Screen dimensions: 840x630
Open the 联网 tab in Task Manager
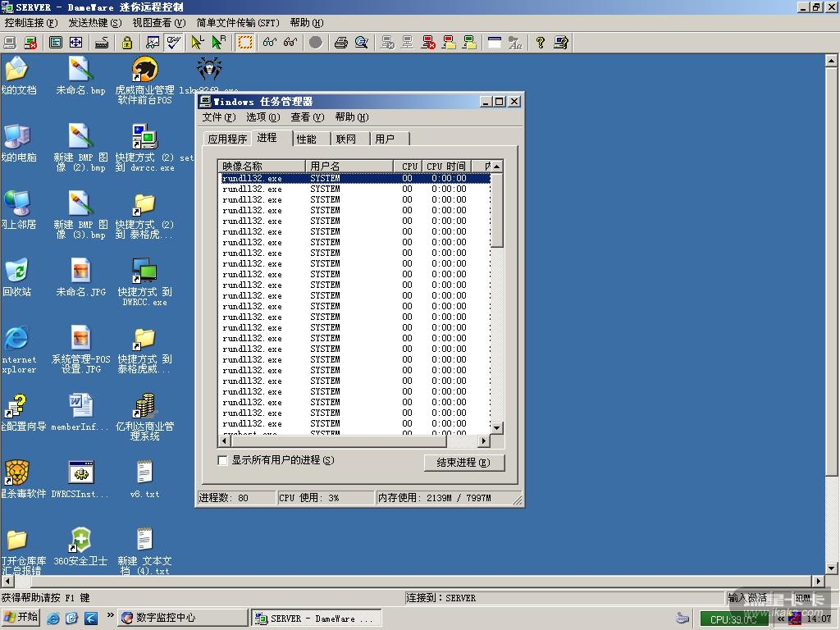pyautogui.click(x=346, y=139)
